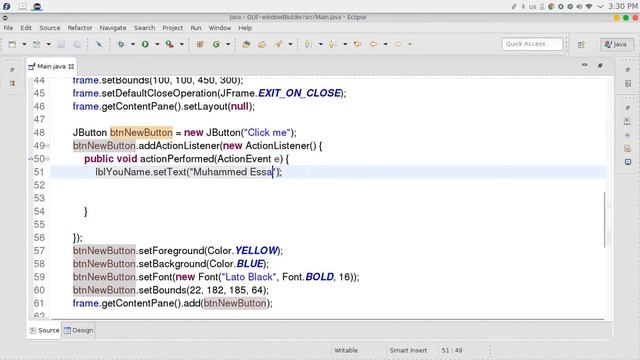
Task: Open the New Java Class dropdown arrow
Action: [228, 44]
